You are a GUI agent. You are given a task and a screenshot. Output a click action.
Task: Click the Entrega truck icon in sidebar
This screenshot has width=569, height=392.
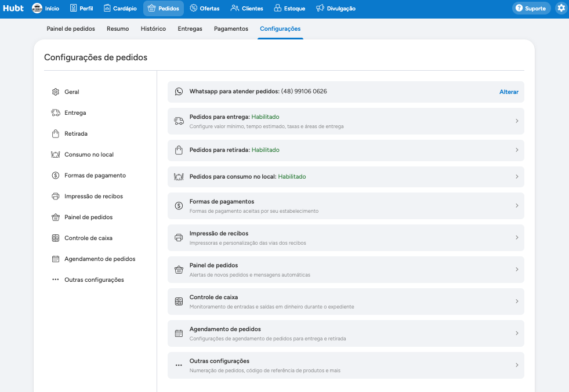56,113
